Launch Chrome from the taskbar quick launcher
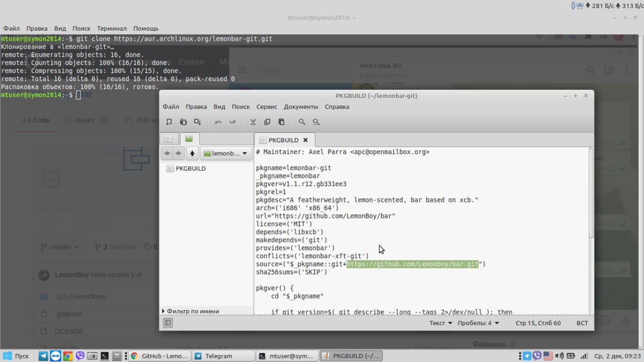Viewport: 644px width, 362px height. coord(67,356)
